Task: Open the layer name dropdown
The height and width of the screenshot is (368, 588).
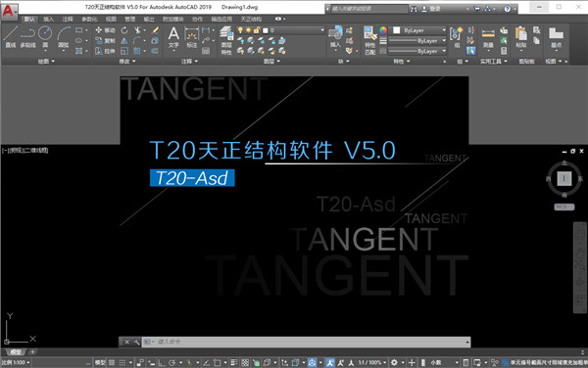Action: click(x=322, y=30)
